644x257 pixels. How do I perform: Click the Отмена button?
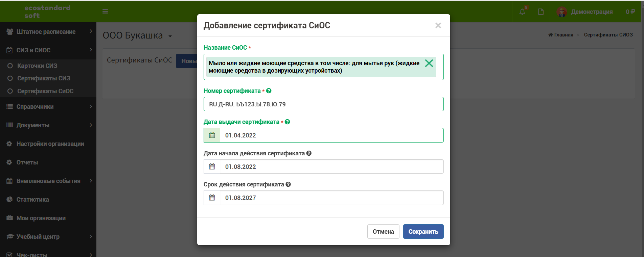click(383, 232)
